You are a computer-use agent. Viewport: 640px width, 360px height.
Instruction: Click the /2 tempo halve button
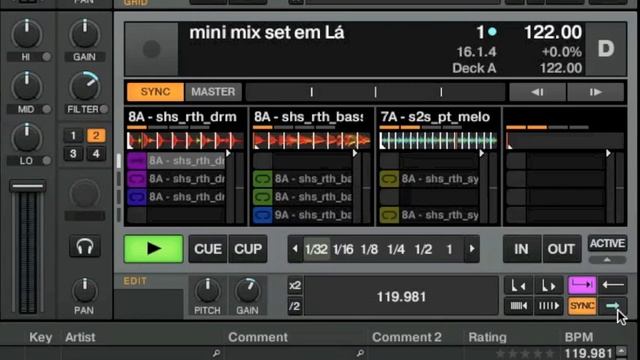click(x=295, y=306)
